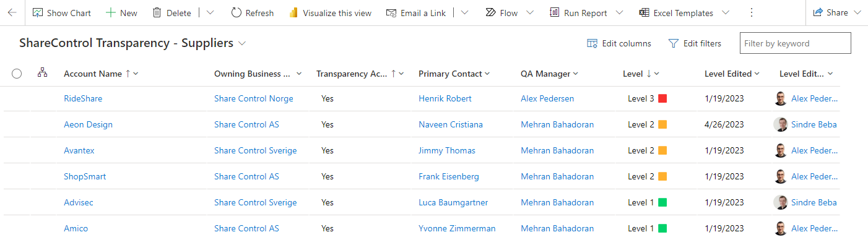The height and width of the screenshot is (240, 868).
Task: Open Show Chart pane
Action: 61,13
